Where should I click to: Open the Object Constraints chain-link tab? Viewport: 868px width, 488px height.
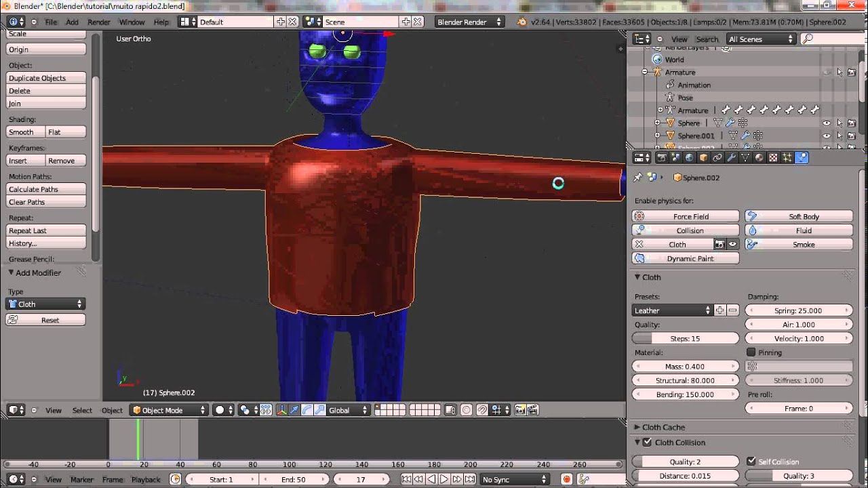717,158
